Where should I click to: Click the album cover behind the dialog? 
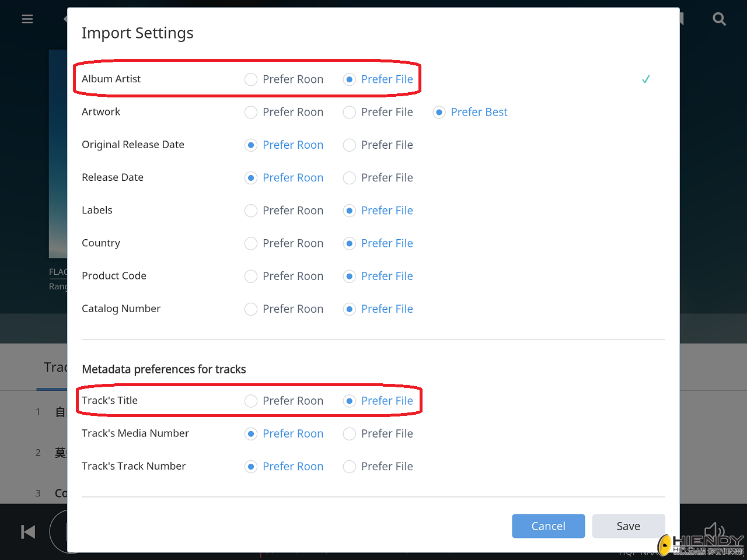tap(58, 153)
